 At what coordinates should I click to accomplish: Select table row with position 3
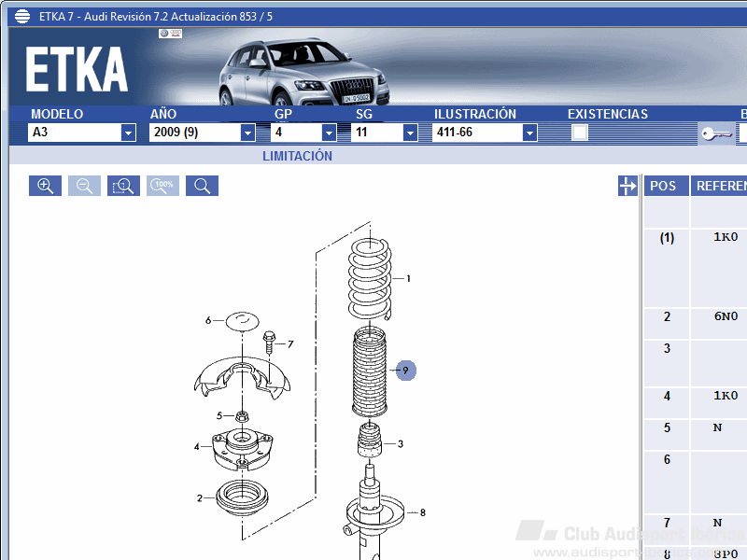696,363
